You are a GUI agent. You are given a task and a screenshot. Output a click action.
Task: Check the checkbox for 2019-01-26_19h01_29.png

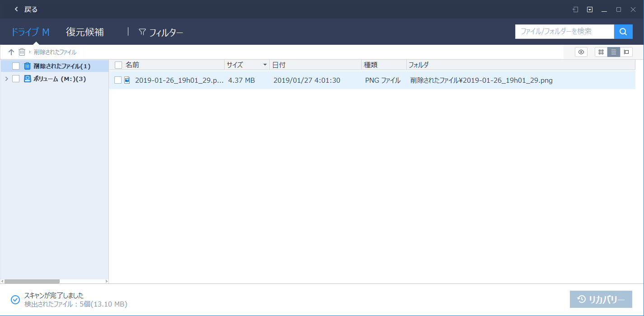point(118,80)
